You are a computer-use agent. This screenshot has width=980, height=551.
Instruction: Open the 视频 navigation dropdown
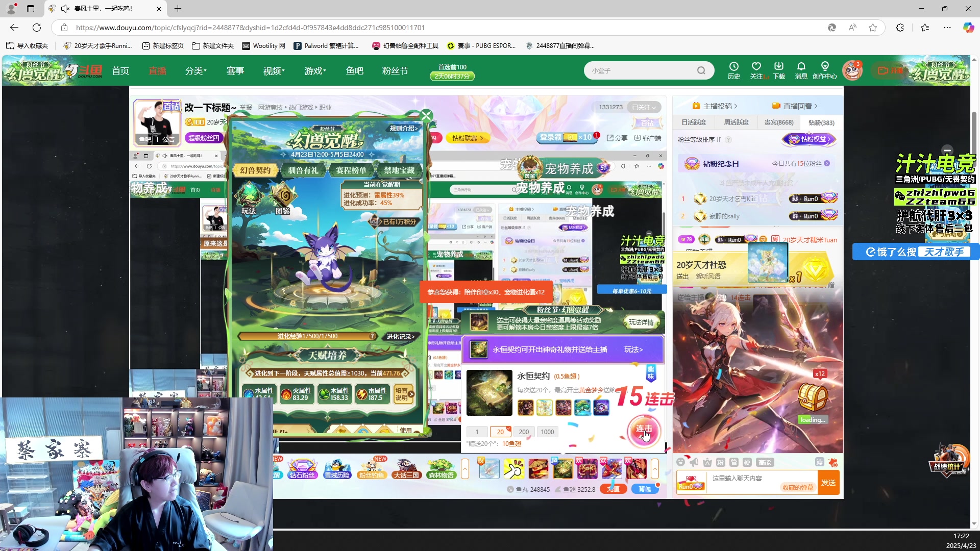click(x=274, y=71)
